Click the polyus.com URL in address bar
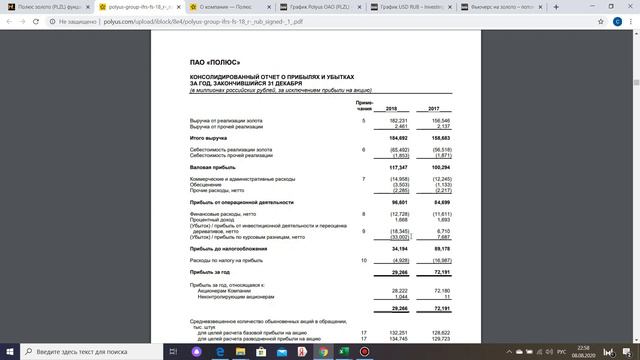The image size is (640, 360). 203,22
